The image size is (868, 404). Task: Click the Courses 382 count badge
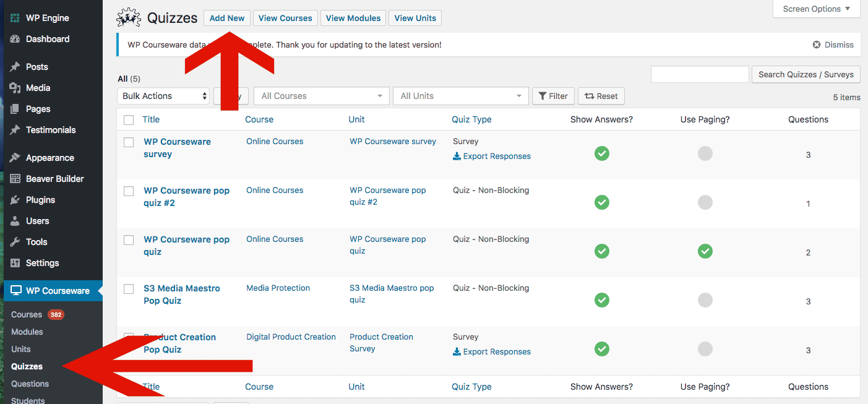tap(56, 315)
